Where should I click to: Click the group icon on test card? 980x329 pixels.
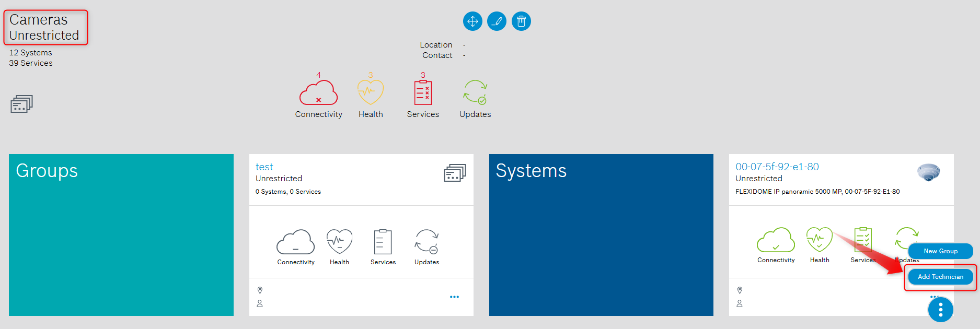(x=455, y=173)
